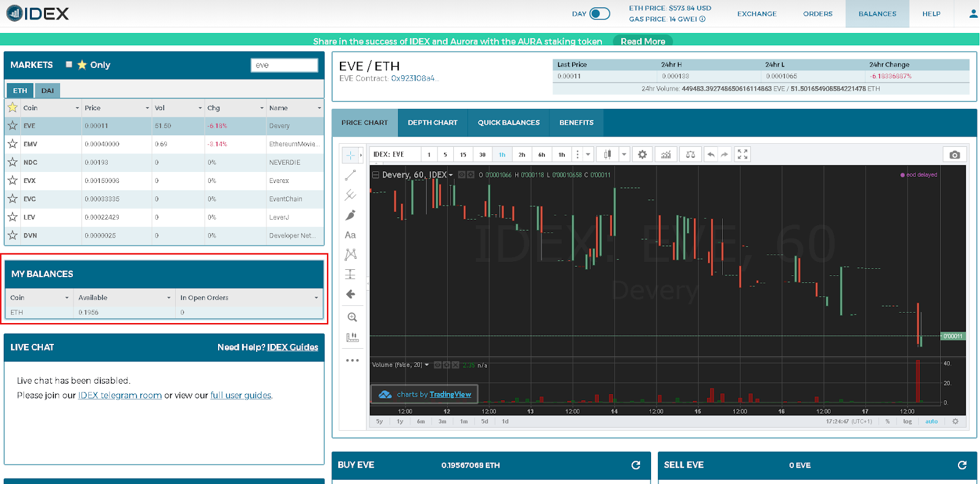Open the EVE contract address link

click(x=415, y=78)
